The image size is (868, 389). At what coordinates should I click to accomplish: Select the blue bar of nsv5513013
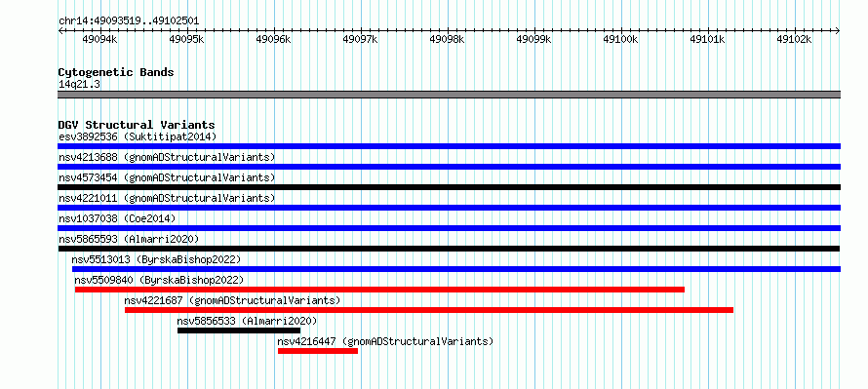456,269
